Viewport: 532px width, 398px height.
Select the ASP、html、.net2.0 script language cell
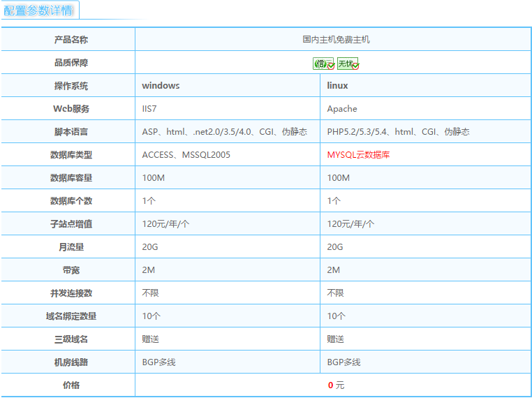click(x=224, y=132)
